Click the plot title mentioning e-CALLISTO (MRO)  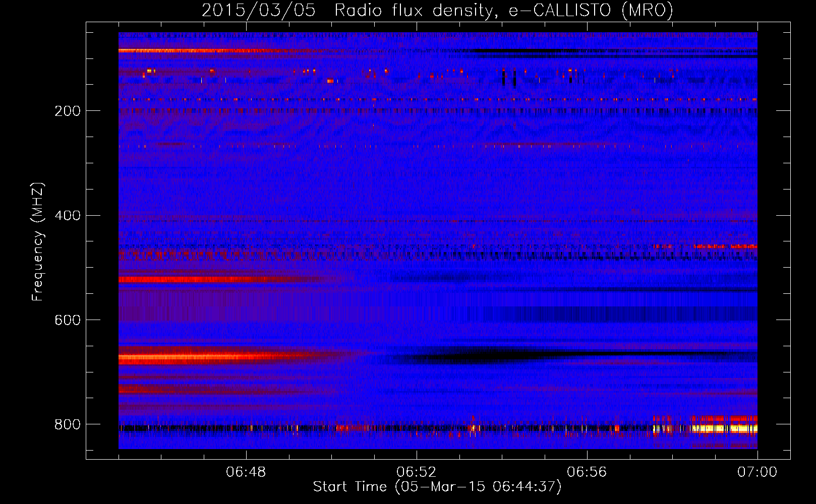[437, 10]
